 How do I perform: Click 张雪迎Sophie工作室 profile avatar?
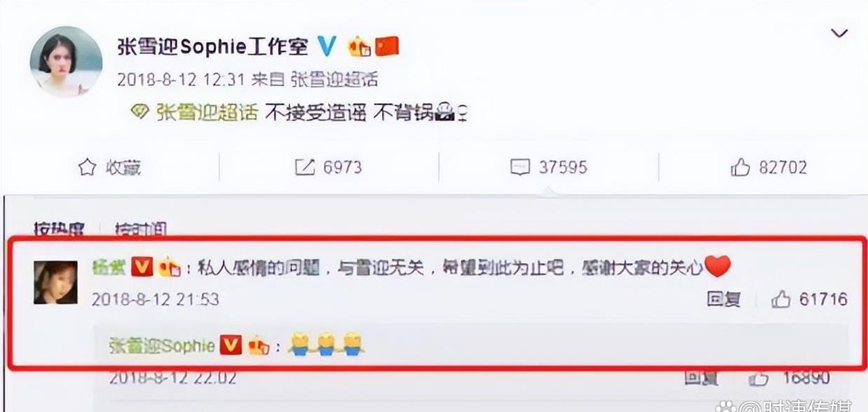point(66,61)
